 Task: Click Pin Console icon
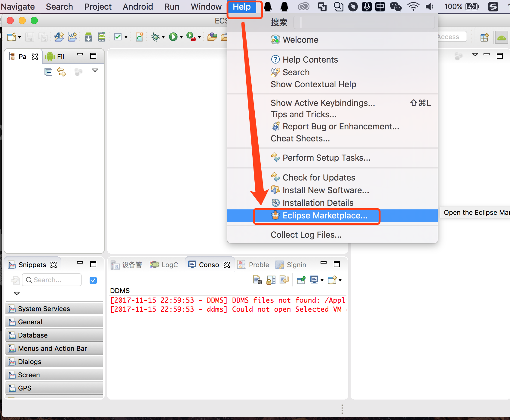(x=301, y=280)
